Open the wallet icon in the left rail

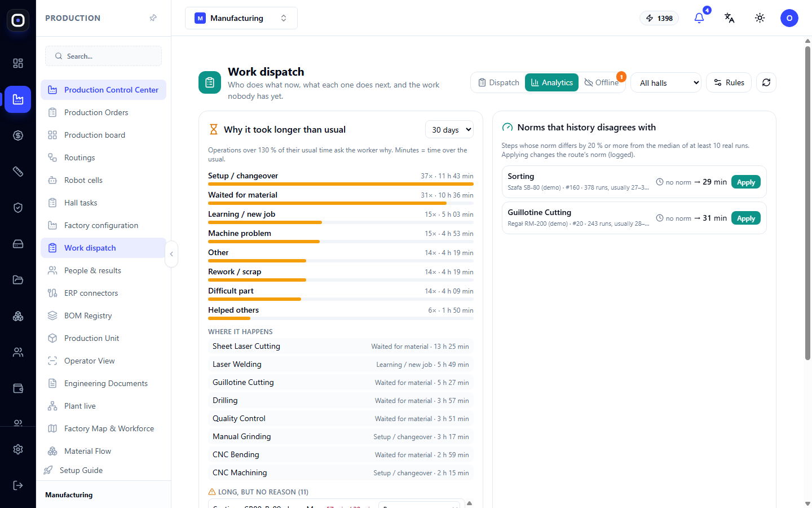pos(18,388)
